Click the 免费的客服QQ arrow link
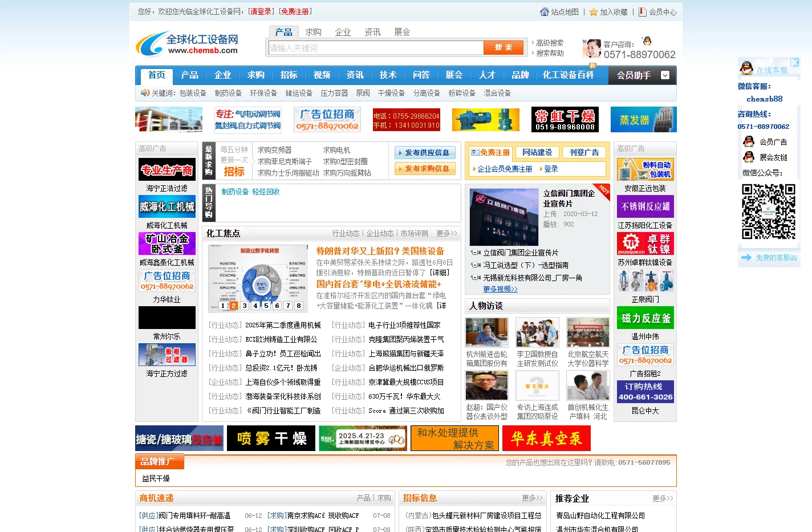The image size is (812, 532). click(x=769, y=258)
